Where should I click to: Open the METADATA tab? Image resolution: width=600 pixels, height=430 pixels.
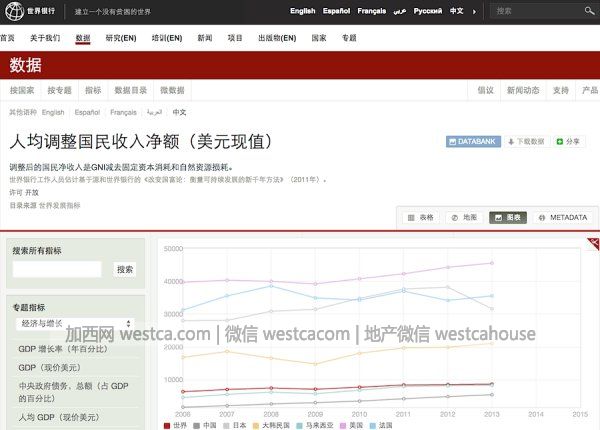pyautogui.click(x=563, y=218)
